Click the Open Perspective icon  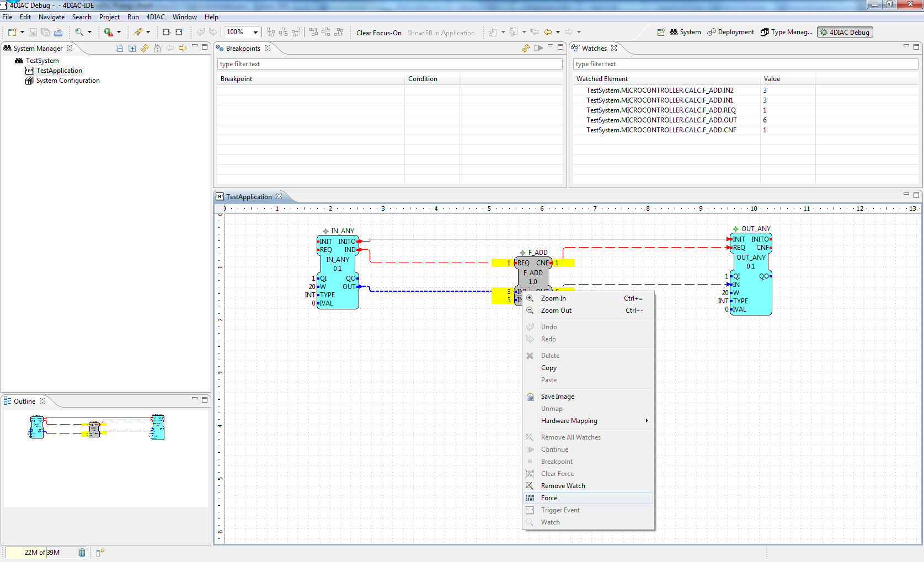click(x=660, y=33)
